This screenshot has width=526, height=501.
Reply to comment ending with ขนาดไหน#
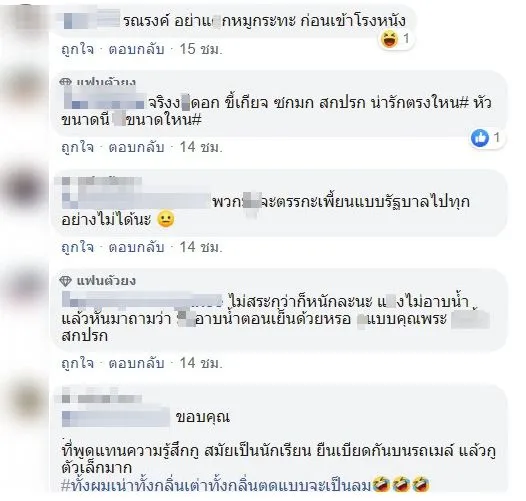click(136, 147)
